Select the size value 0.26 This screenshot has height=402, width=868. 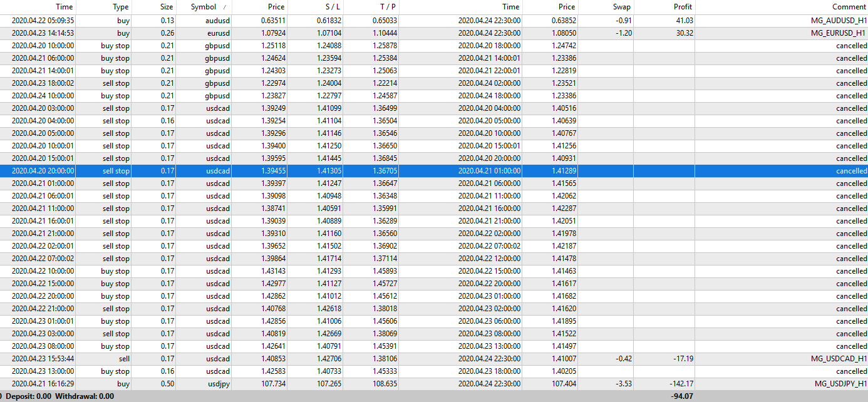(x=167, y=33)
